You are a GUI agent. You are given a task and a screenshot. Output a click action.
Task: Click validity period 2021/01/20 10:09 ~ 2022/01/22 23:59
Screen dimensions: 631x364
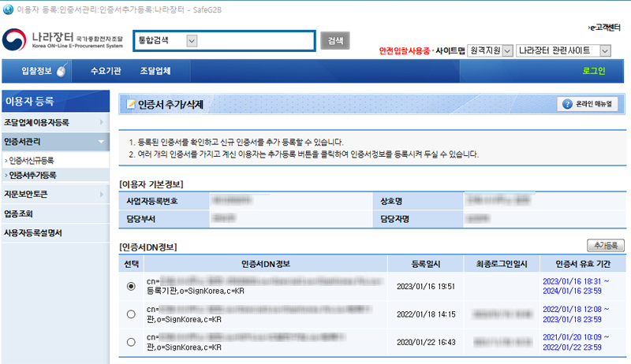coord(576,342)
